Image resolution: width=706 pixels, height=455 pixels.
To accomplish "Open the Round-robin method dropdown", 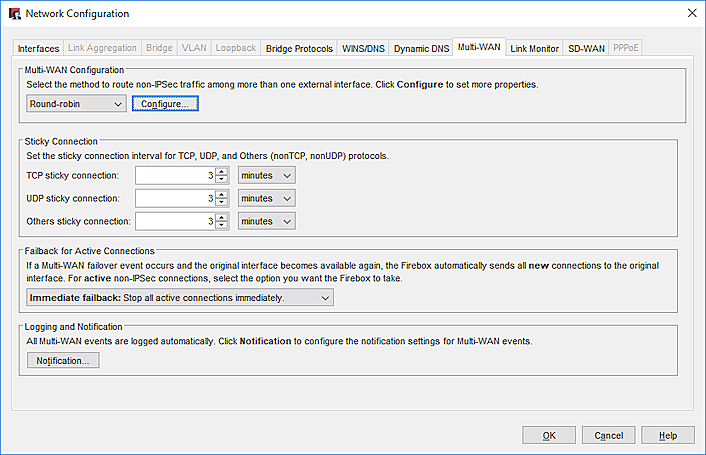I will point(75,104).
